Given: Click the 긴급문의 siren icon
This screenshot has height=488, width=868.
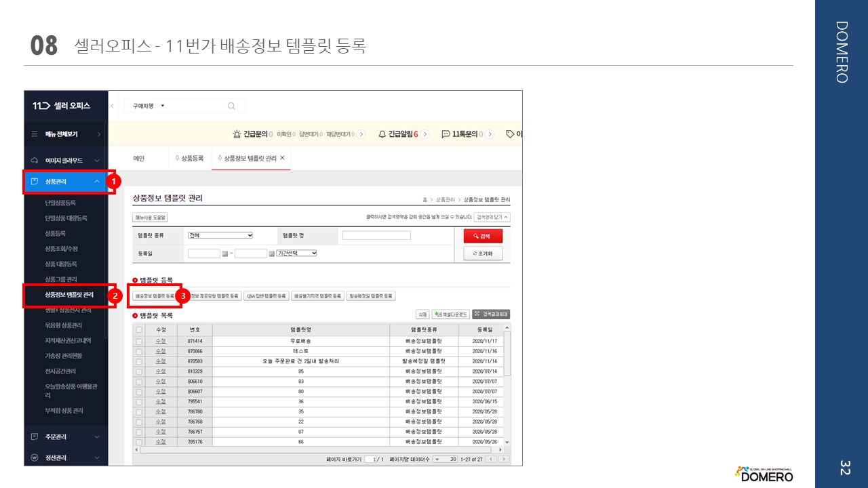Looking at the screenshot, I should pos(237,134).
